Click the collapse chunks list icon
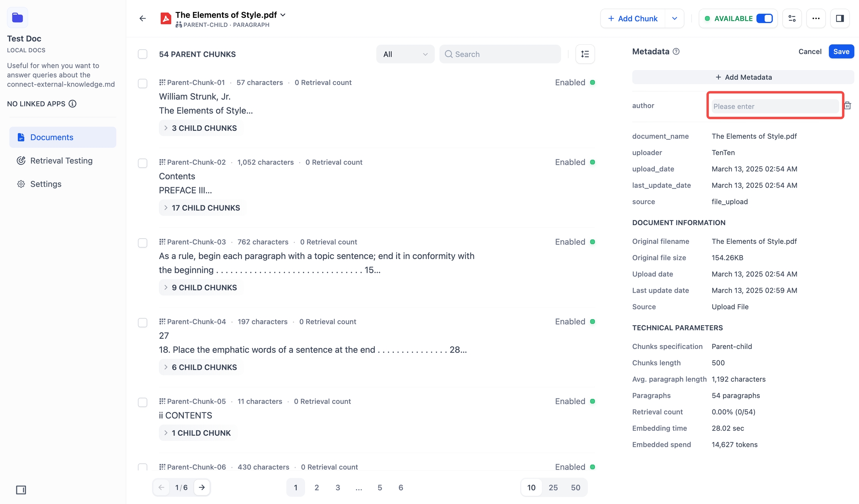This screenshot has height=504, width=859. [585, 54]
